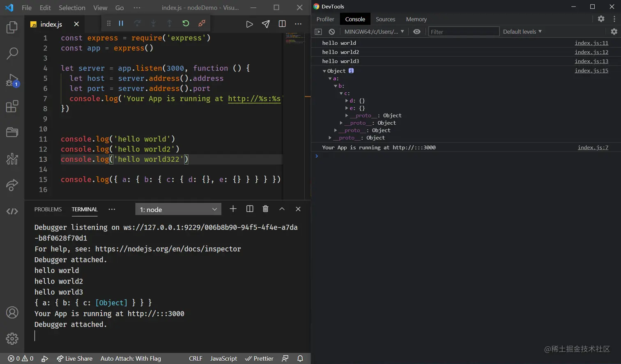
Task: Select the index.js editor tab
Action: [54, 24]
